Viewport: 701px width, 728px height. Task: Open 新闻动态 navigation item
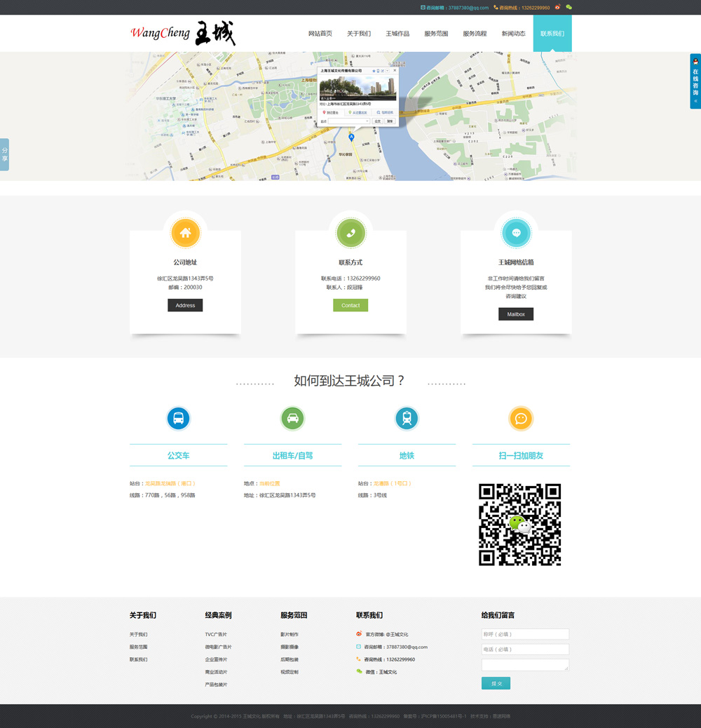514,34
